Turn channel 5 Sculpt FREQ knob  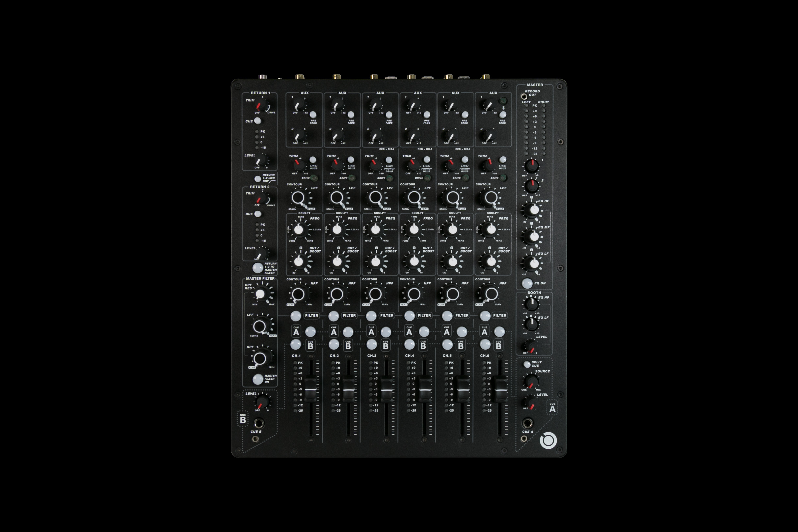coord(453,230)
